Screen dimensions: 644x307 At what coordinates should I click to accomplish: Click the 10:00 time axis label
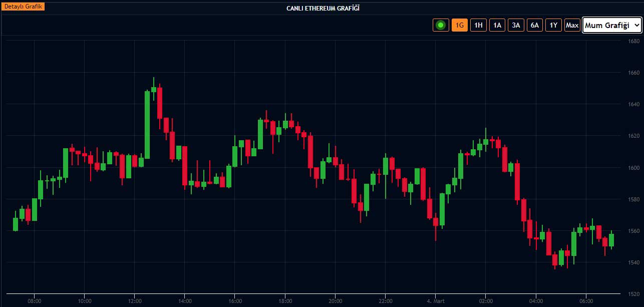coord(85,301)
